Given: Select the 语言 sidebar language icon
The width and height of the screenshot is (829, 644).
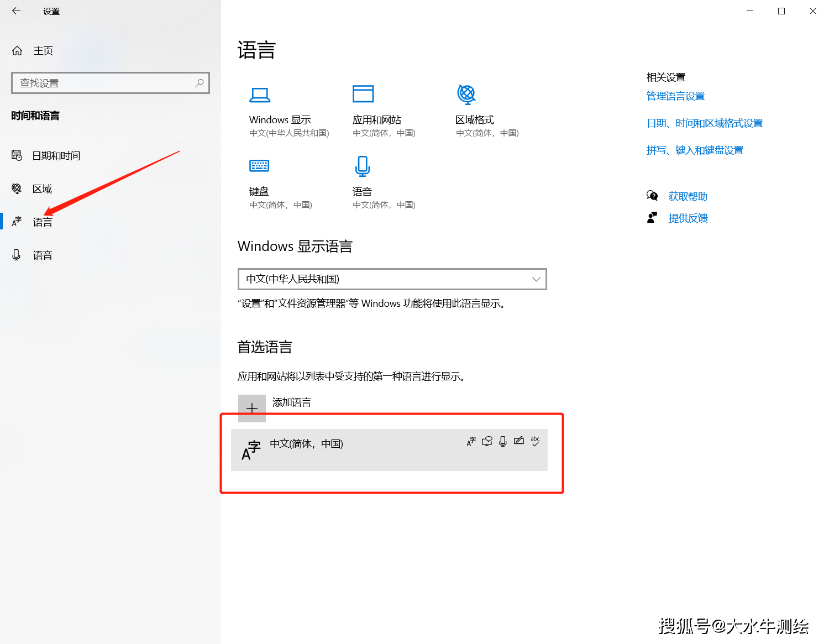Looking at the screenshot, I should 17,222.
